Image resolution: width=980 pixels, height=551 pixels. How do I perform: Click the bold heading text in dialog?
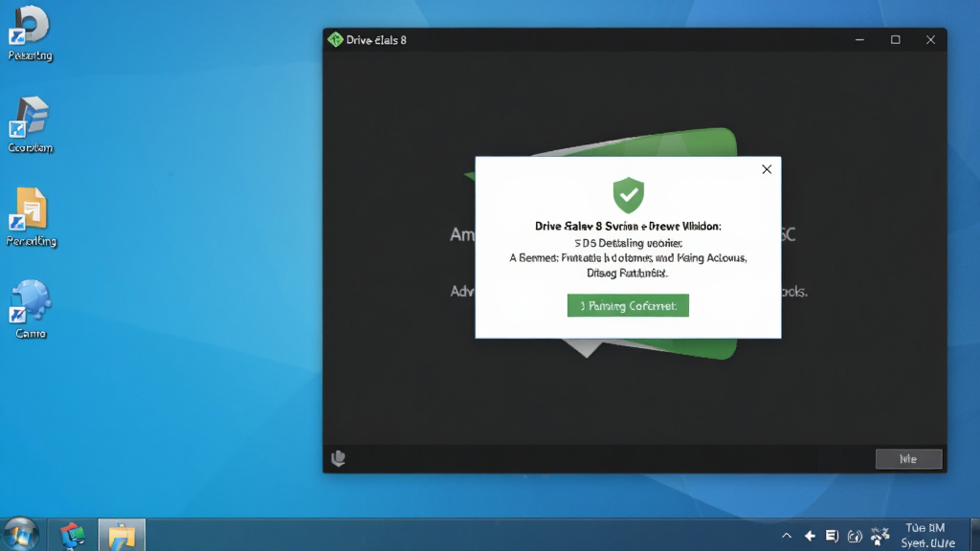point(628,226)
